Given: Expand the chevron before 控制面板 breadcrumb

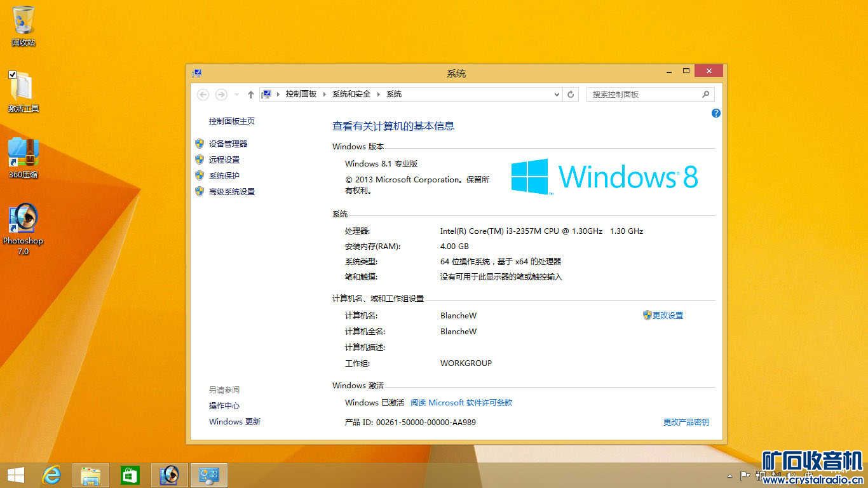Looking at the screenshot, I should 278,94.
